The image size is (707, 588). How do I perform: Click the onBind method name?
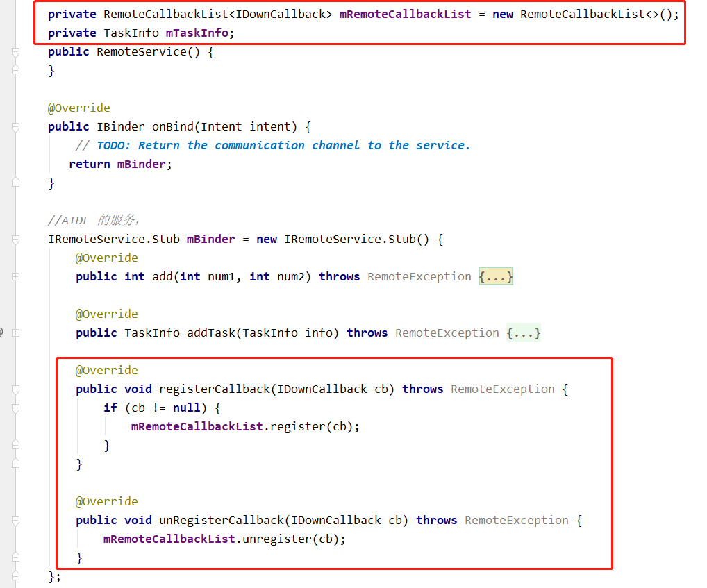(x=173, y=126)
